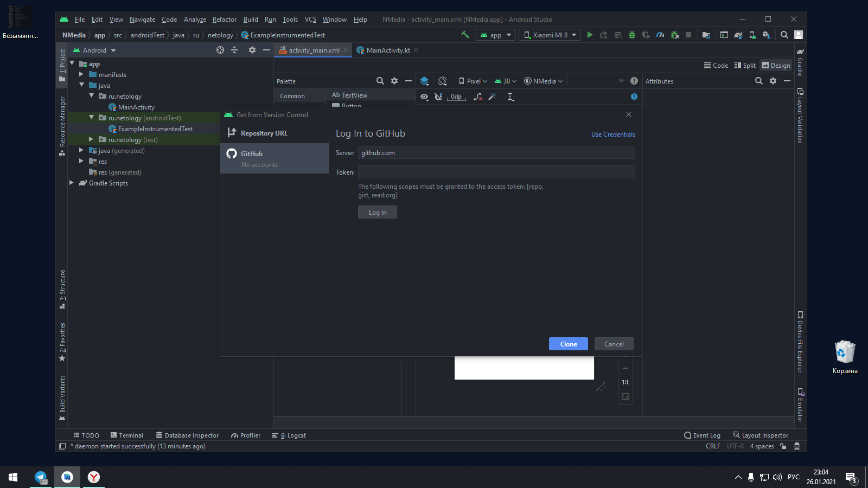Run the app with green play icon
The height and width of the screenshot is (488, 868).
590,35
